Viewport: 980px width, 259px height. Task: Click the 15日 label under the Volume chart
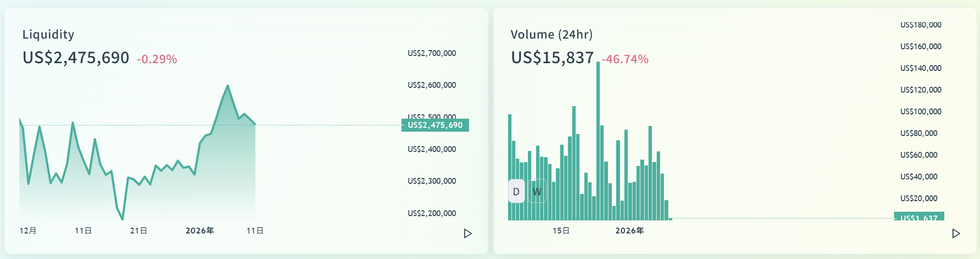(561, 231)
